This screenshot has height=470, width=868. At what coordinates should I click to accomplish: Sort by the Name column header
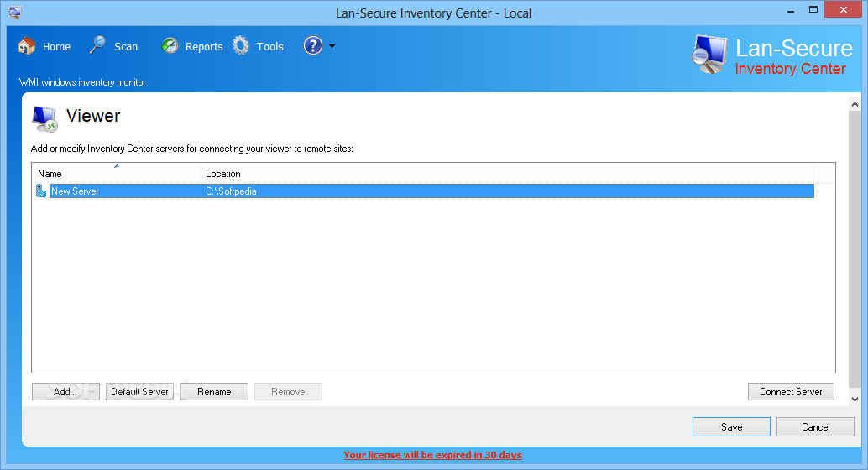coord(116,173)
